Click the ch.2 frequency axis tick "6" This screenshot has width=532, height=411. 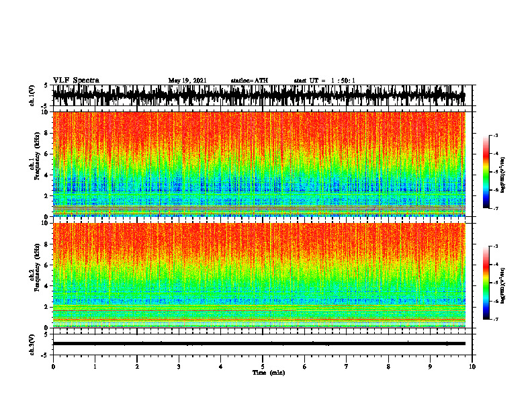coord(47,265)
